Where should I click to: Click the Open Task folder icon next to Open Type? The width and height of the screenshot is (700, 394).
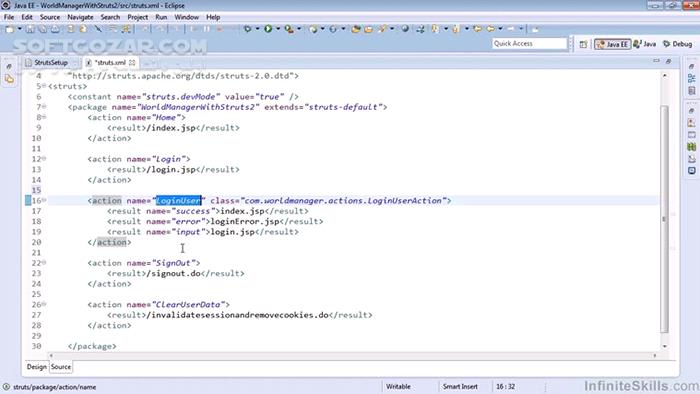(x=368, y=29)
